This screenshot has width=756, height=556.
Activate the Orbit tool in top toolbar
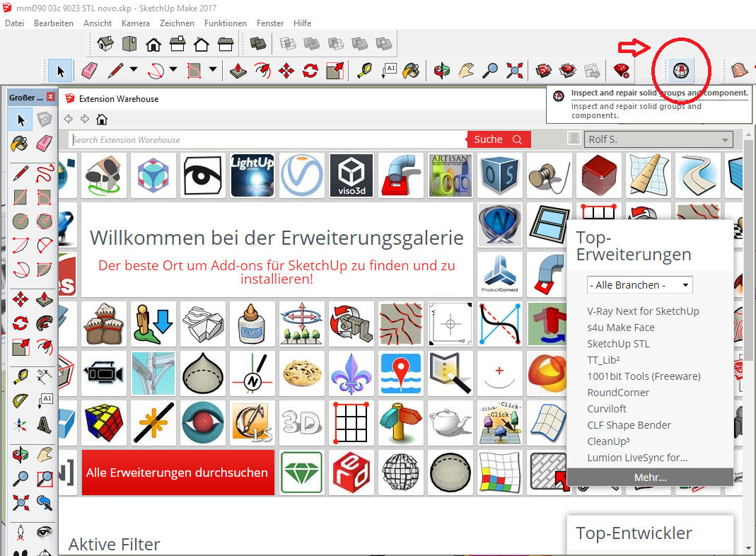pyautogui.click(x=442, y=70)
